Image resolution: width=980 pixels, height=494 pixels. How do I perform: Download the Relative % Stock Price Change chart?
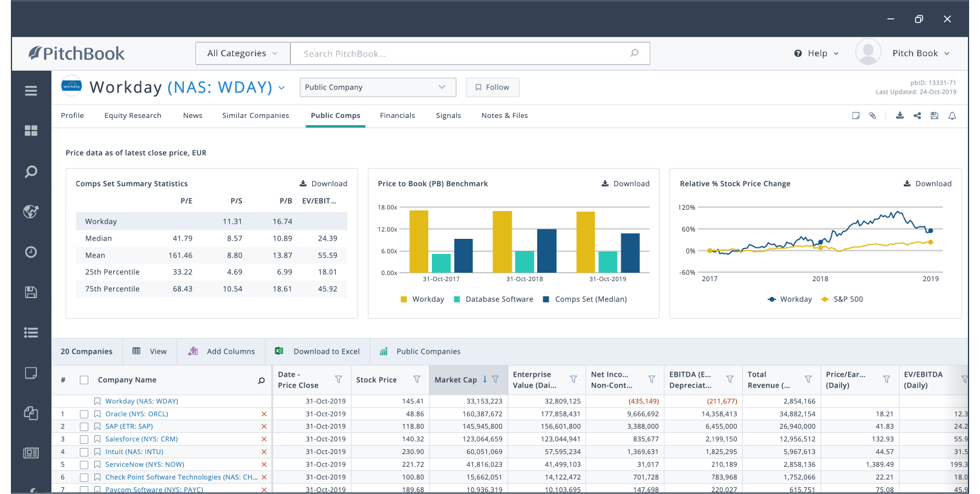tap(927, 184)
